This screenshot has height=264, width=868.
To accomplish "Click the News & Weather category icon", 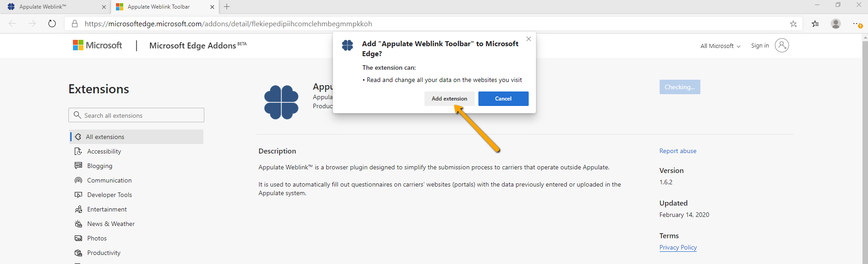I will pos(78,224).
